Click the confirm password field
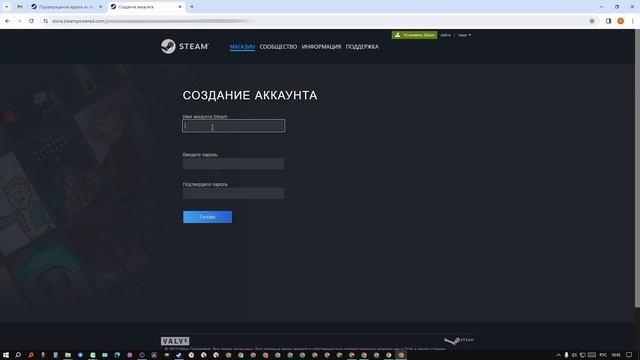Viewport: 640px width, 360px height. (233, 193)
